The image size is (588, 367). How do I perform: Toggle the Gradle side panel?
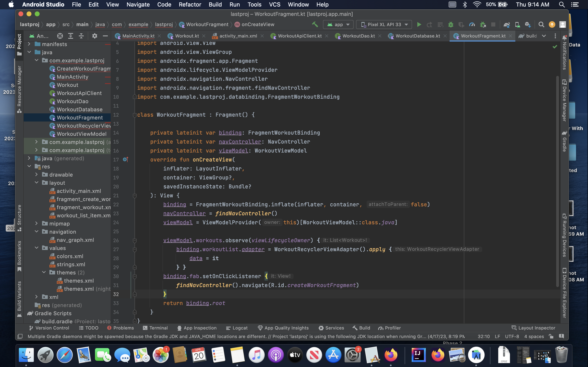pyautogui.click(x=565, y=141)
